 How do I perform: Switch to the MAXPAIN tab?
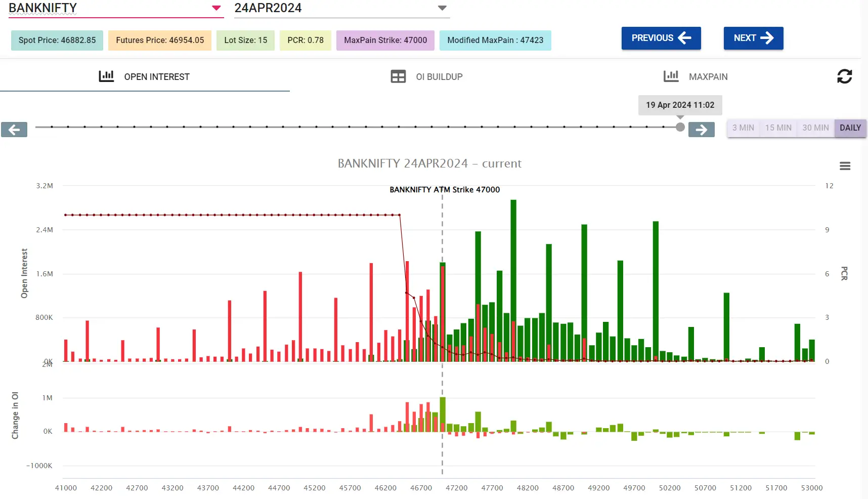point(696,76)
